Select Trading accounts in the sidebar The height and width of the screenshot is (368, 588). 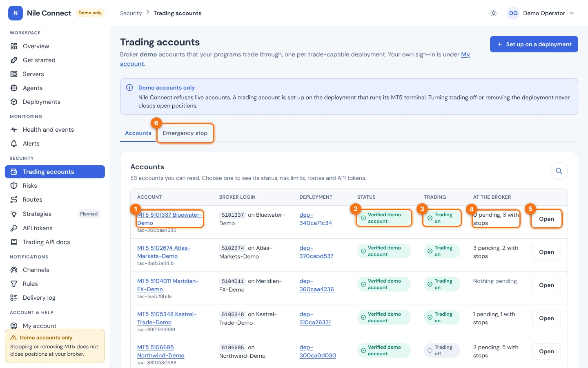[55, 172]
